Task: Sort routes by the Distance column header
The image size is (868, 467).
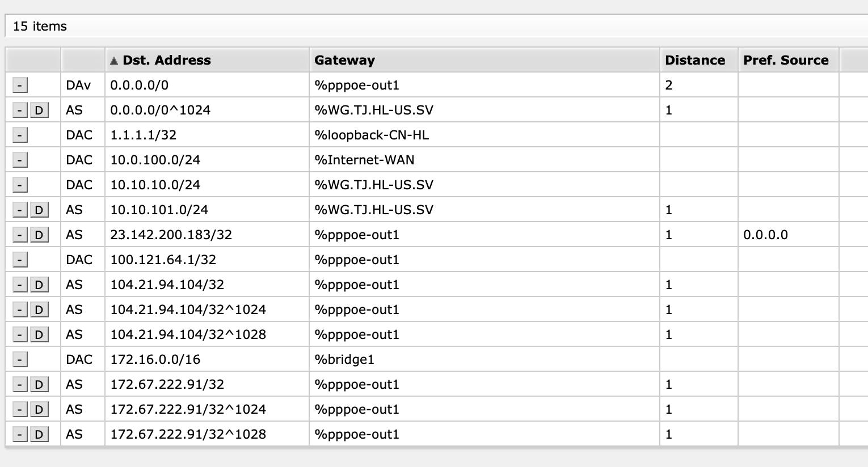Action: click(694, 60)
